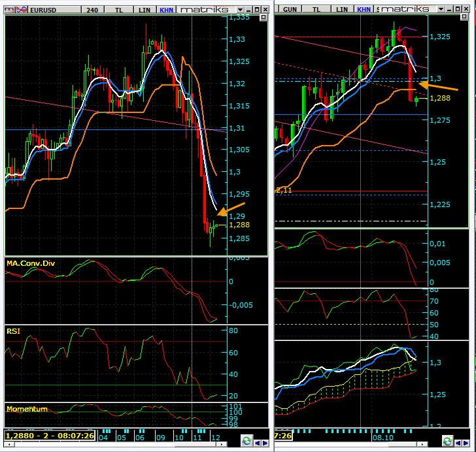Viewport: 476px width, 452px height.
Task: Click the left scroll arrow under the EURUSD chart
Action: (x=8, y=444)
